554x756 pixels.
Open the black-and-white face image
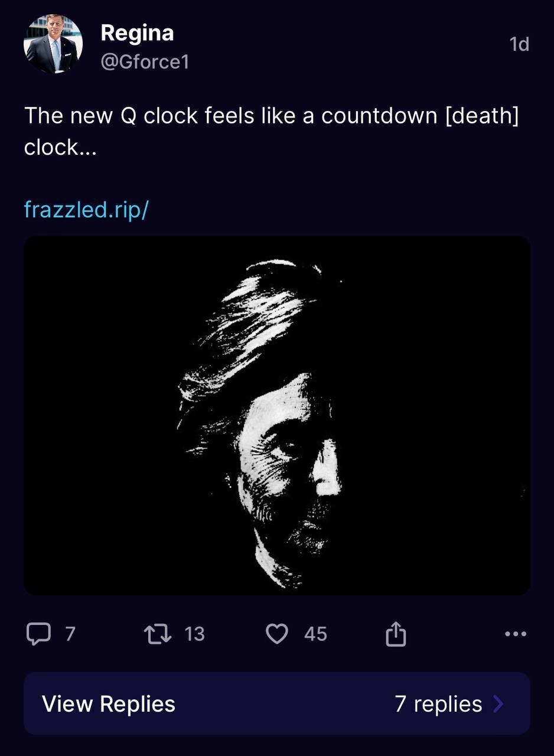pos(276,415)
